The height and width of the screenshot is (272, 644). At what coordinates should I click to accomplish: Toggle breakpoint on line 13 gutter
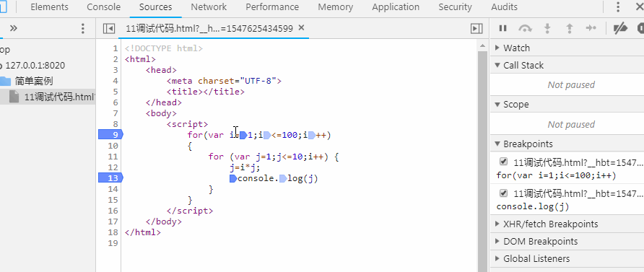[x=110, y=177]
